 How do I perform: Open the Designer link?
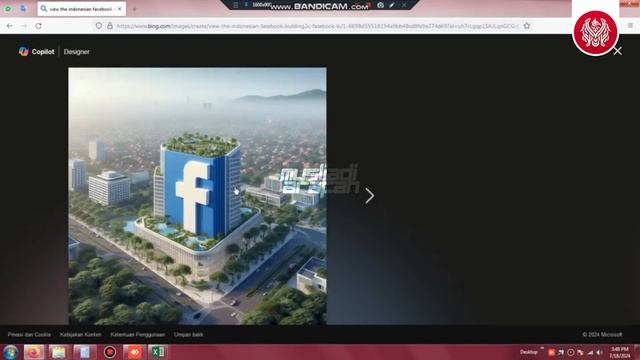pyautogui.click(x=76, y=52)
